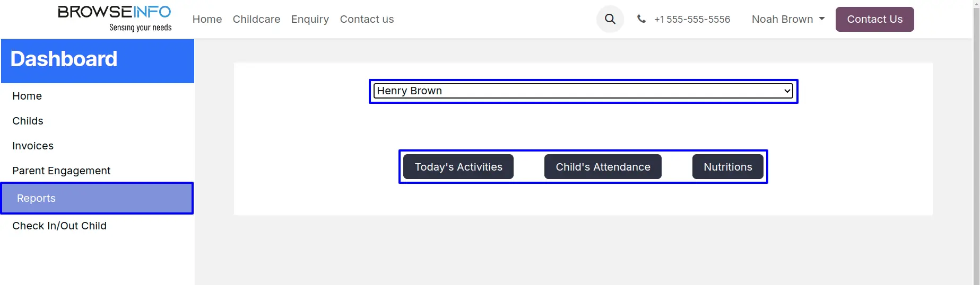Select Home in the dashboard sidebar
Screen dimensions: 980x285
[27, 96]
